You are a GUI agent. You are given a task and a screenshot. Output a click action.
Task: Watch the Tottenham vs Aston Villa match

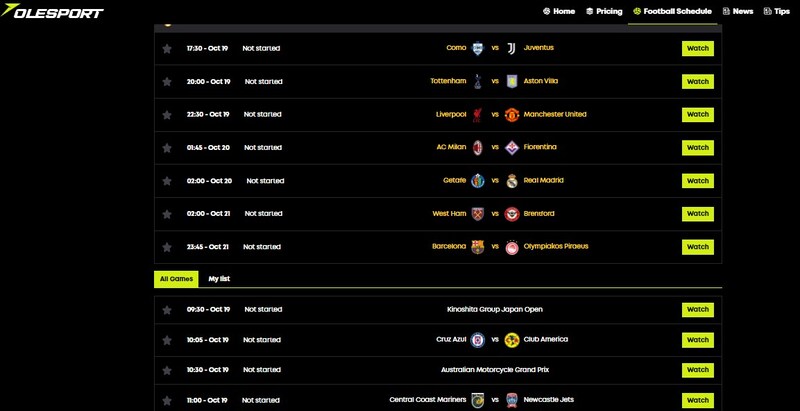697,81
